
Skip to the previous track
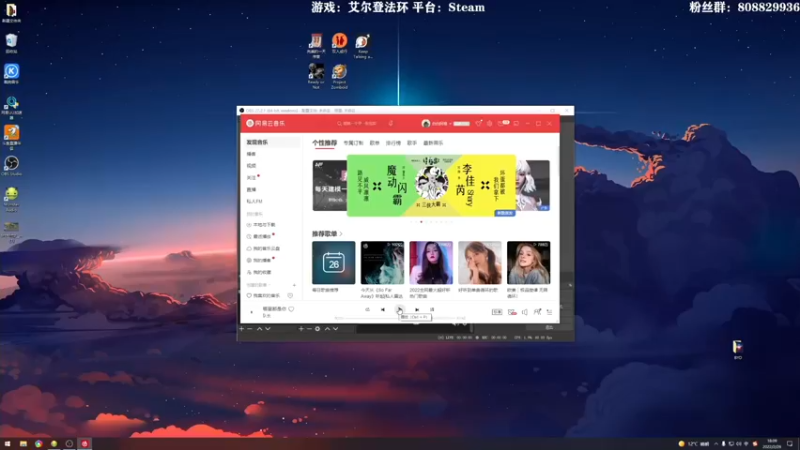[x=383, y=310]
